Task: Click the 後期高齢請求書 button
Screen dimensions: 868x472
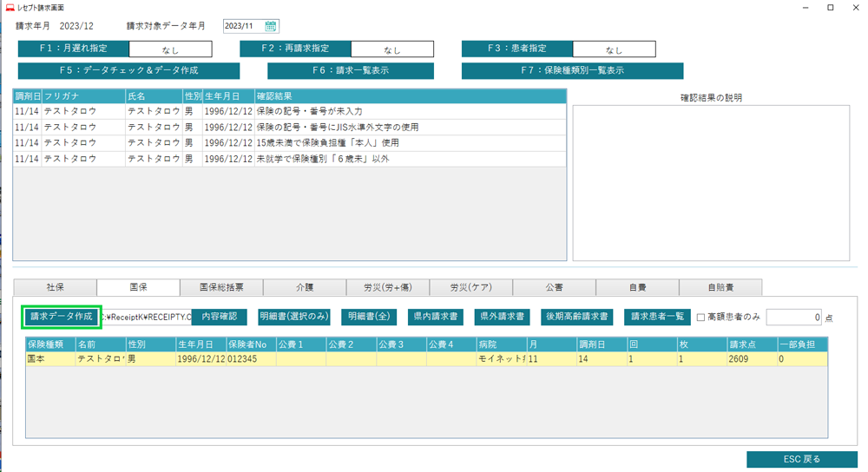Action: pyautogui.click(x=577, y=317)
